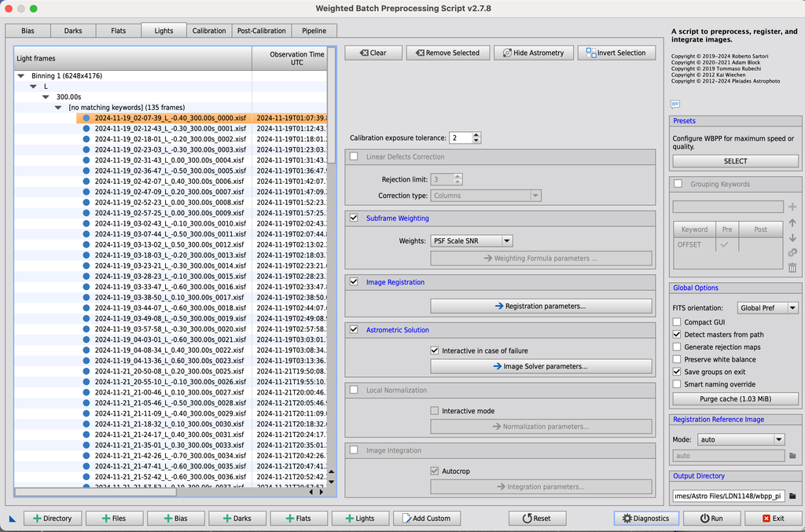Viewport: 805px width, 532px height.
Task: Open Image Solver parameters
Action: coord(541,366)
